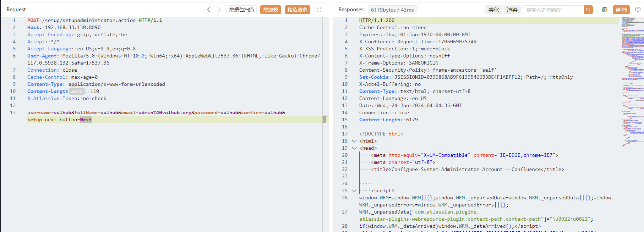Click HTTP/1.1 200 status line

377,20
